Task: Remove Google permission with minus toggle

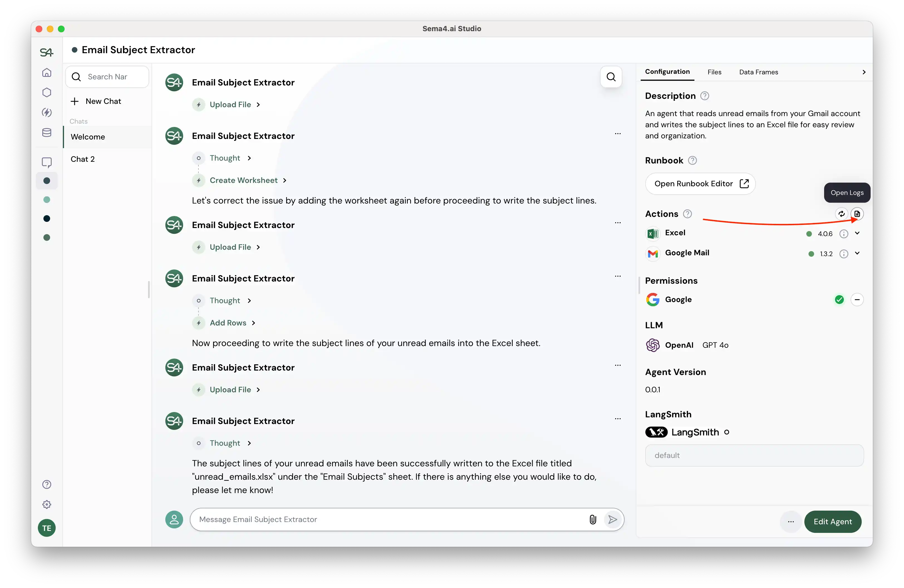Action: [x=857, y=299]
